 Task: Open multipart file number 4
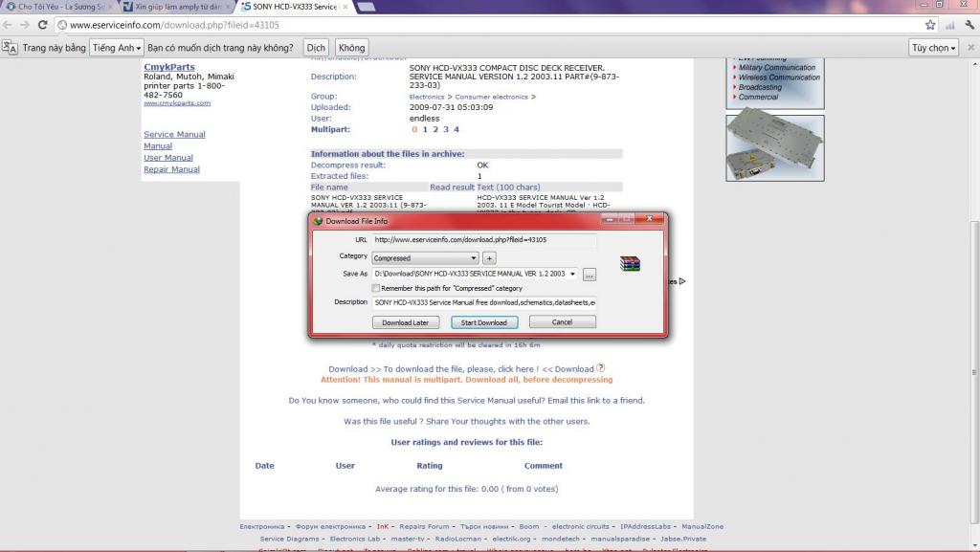[457, 129]
